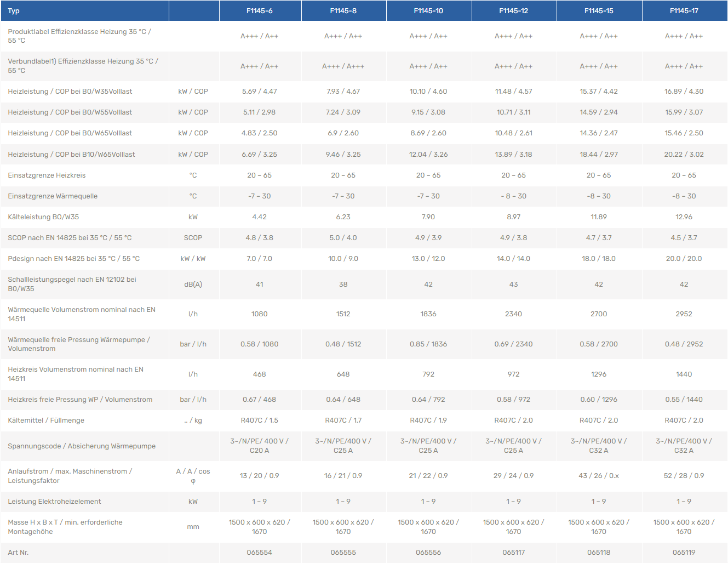Select the Kältemittel / Füllmenge row label
Viewport: 728px width, 563px height.
click(x=46, y=420)
